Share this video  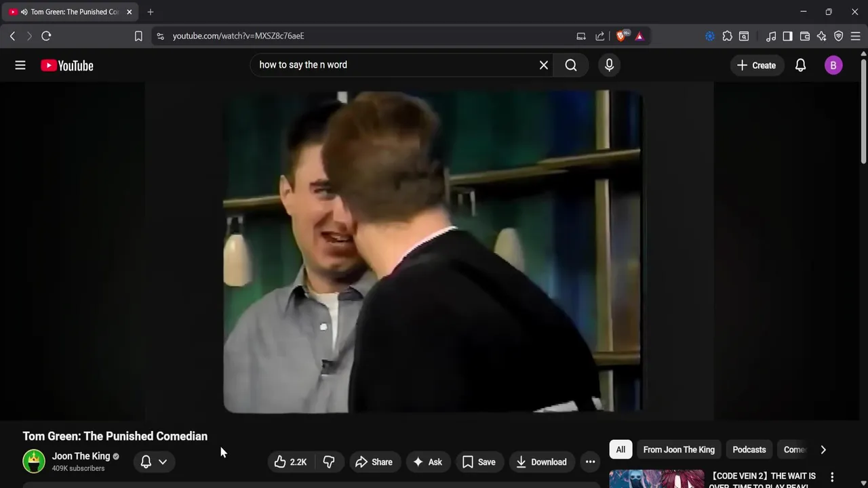point(374,462)
